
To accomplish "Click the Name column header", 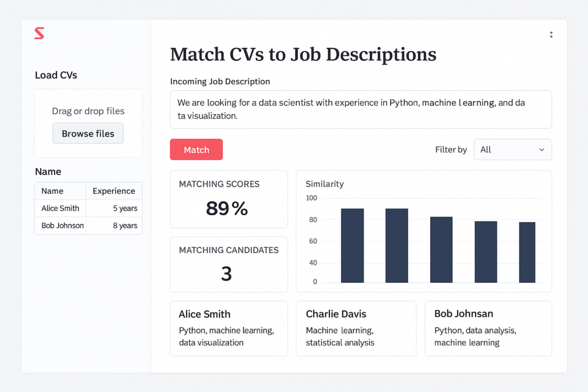I will [x=53, y=191].
